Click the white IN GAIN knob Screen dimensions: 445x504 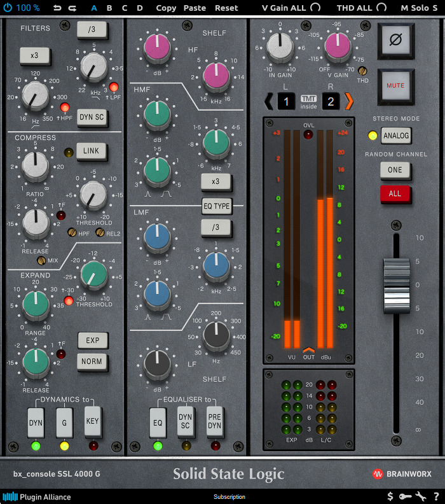(280, 46)
